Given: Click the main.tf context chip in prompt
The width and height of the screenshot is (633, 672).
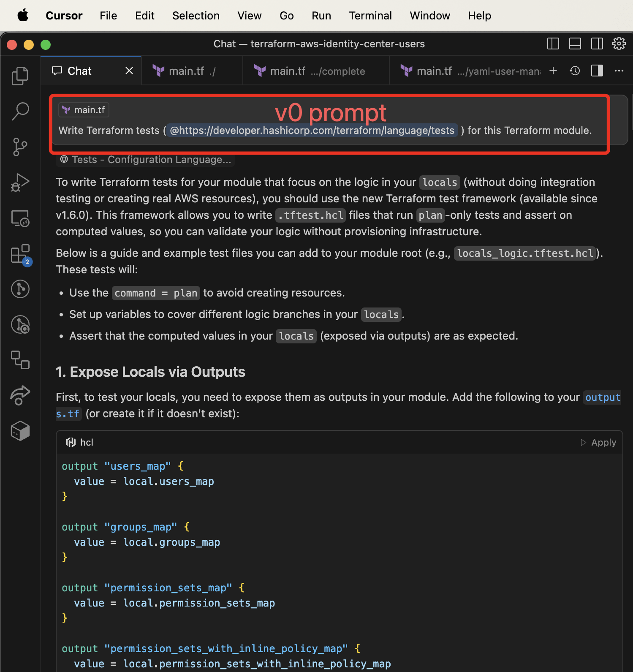Looking at the screenshot, I should (x=84, y=110).
